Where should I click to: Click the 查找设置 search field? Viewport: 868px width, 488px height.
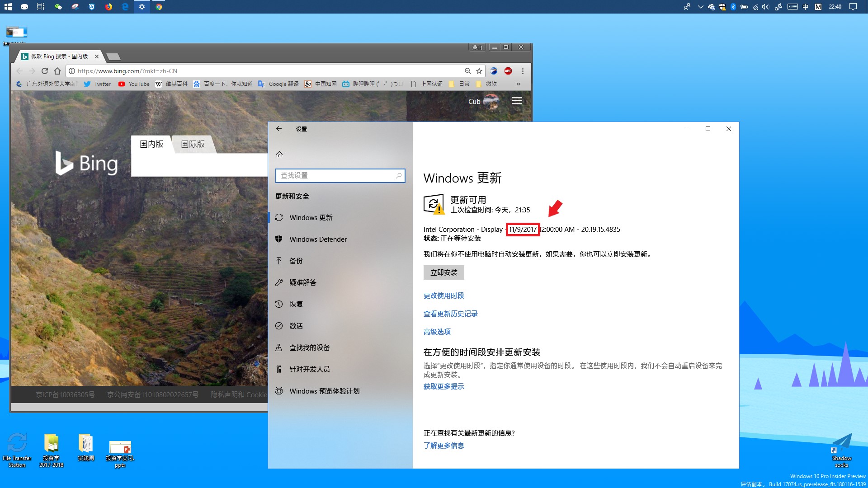[340, 175]
